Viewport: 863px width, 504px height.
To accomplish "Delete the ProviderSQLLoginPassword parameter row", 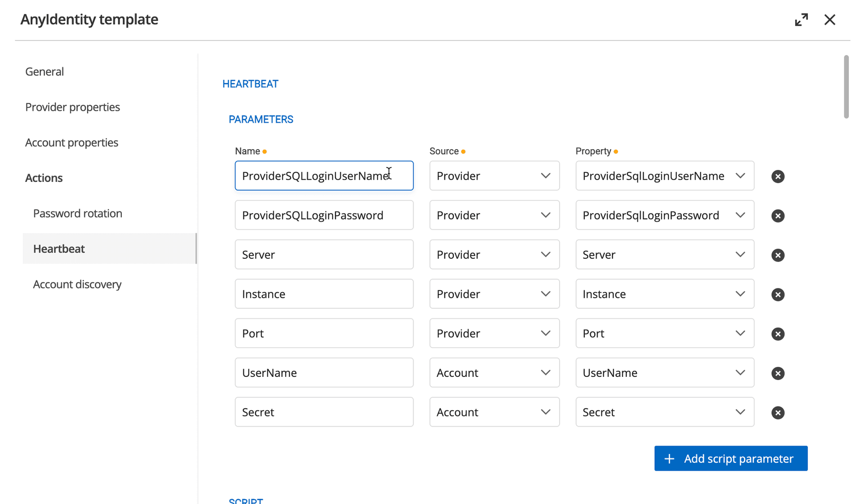I will tap(778, 216).
